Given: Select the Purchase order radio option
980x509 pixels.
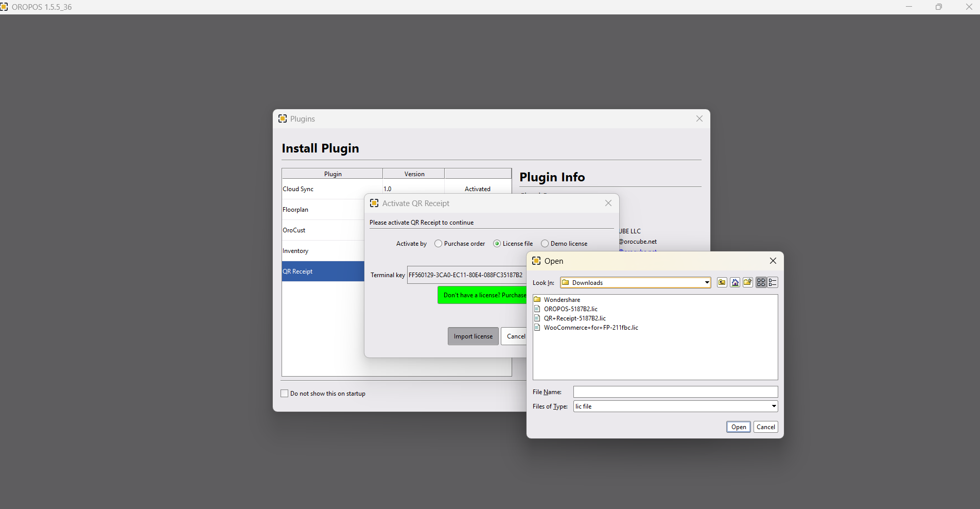Looking at the screenshot, I should pyautogui.click(x=438, y=244).
